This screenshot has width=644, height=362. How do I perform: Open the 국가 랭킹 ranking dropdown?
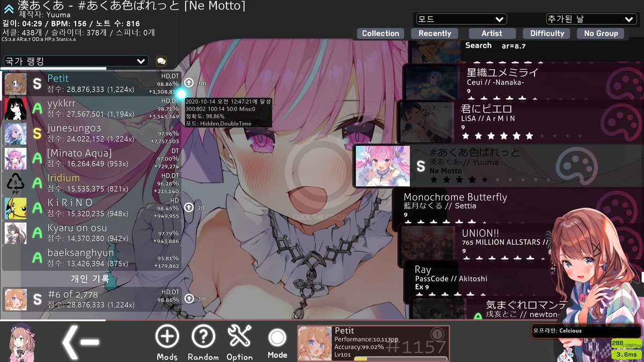tap(76, 61)
